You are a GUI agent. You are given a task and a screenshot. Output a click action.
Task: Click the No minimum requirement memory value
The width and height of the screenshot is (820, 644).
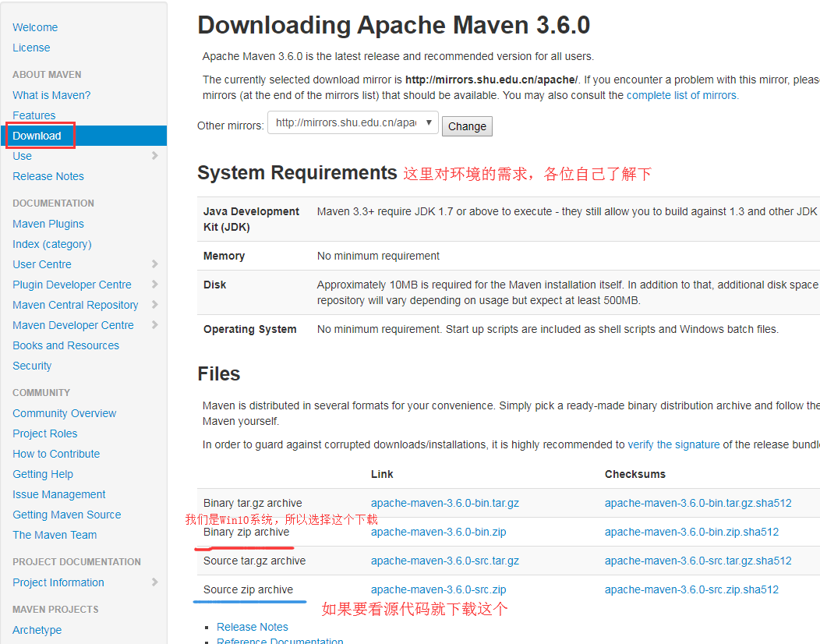[378, 256]
